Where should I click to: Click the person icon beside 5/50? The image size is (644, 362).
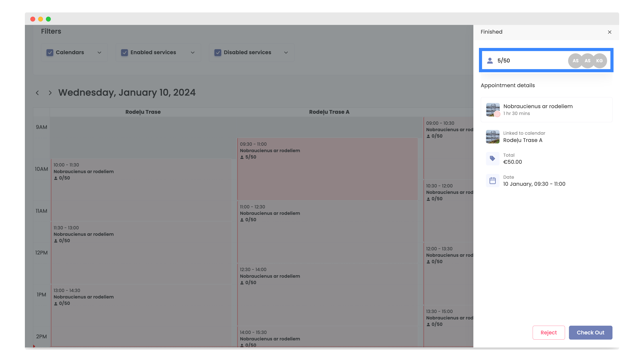pos(490,61)
